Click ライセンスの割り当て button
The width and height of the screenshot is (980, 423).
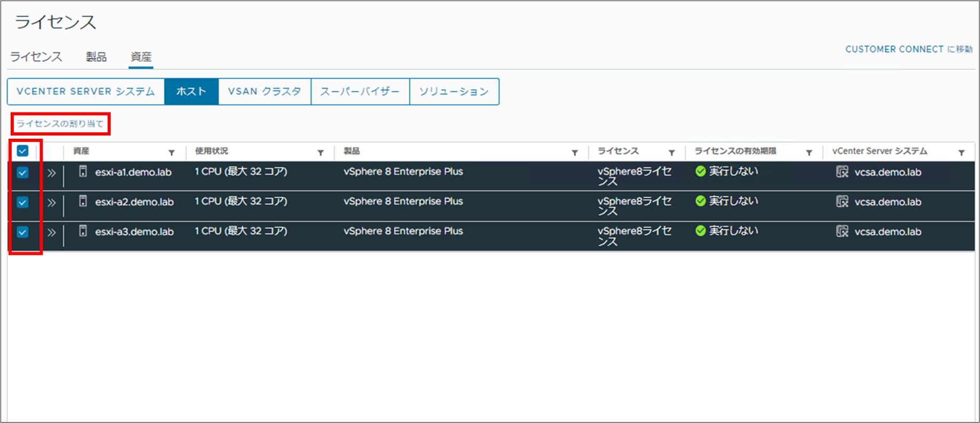click(x=60, y=124)
